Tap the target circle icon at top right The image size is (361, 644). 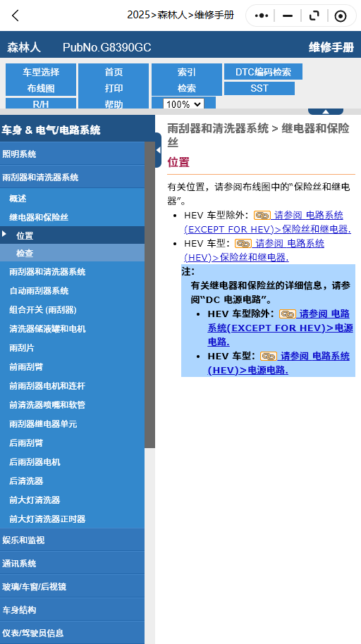tap(341, 16)
